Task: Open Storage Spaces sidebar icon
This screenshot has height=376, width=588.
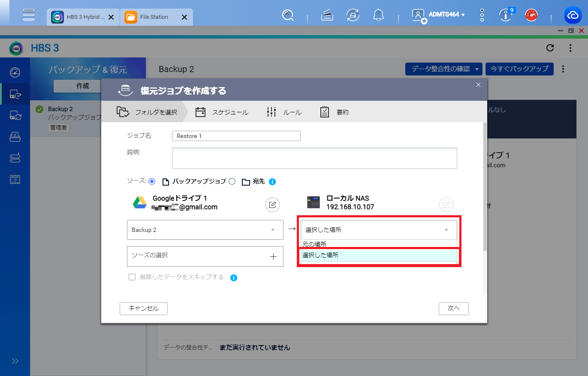Action: pos(15,158)
